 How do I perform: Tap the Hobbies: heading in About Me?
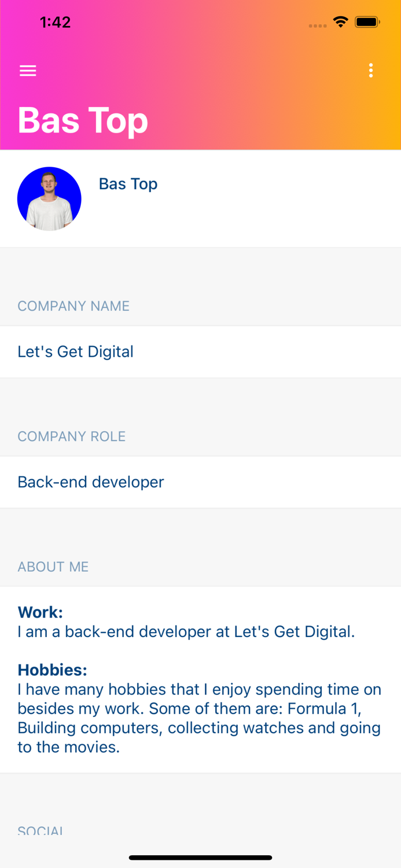pos(52,670)
